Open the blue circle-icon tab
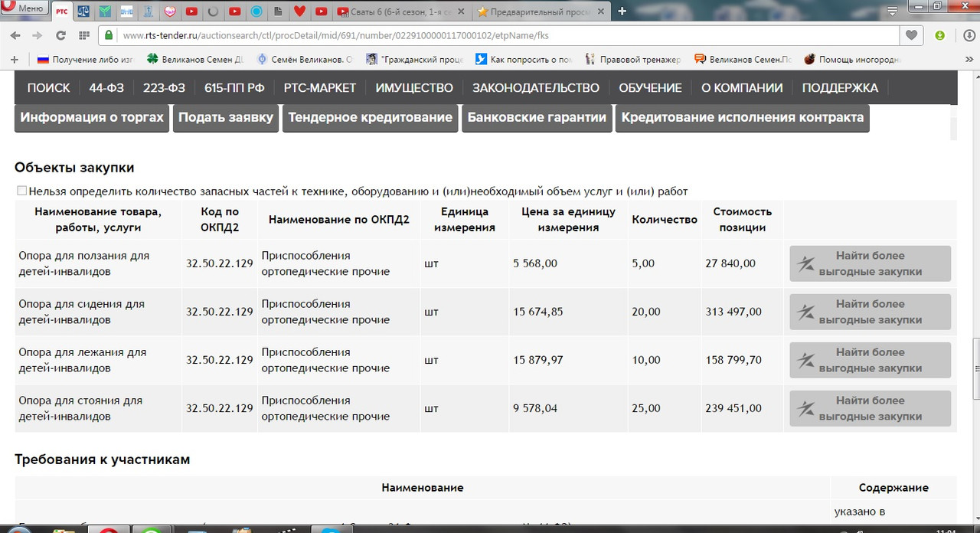Image resolution: width=980 pixels, height=533 pixels. coord(256,11)
